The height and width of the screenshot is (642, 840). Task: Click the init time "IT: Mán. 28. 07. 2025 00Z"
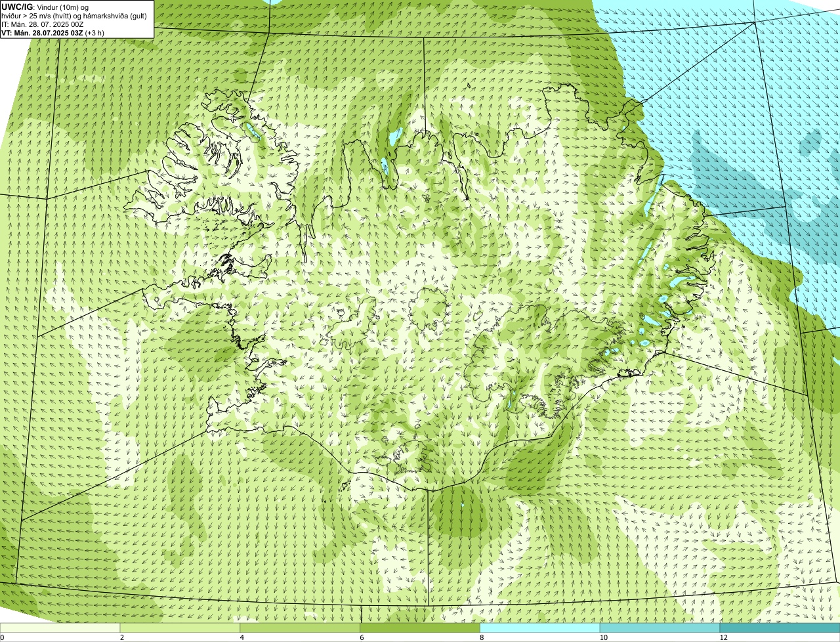tap(43, 24)
